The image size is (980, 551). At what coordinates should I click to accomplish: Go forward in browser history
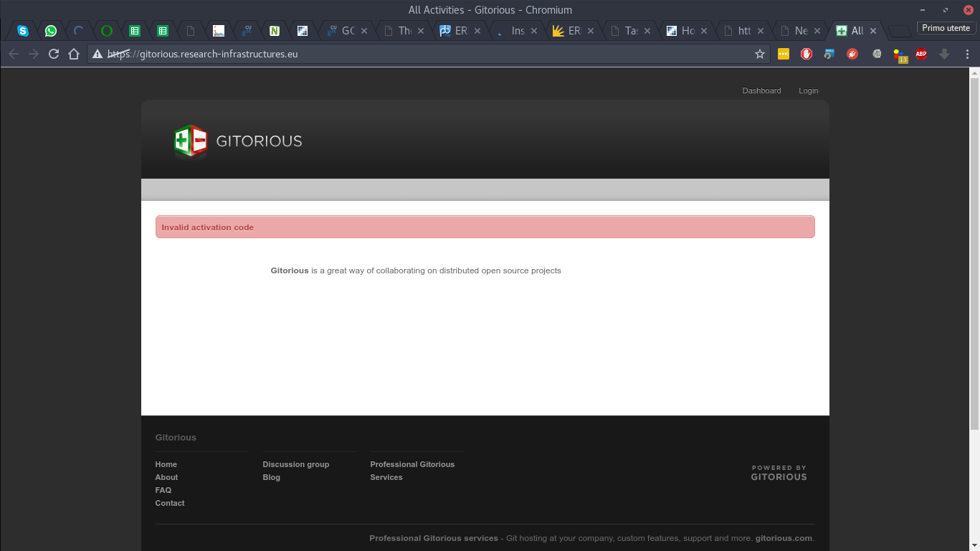pos(34,54)
